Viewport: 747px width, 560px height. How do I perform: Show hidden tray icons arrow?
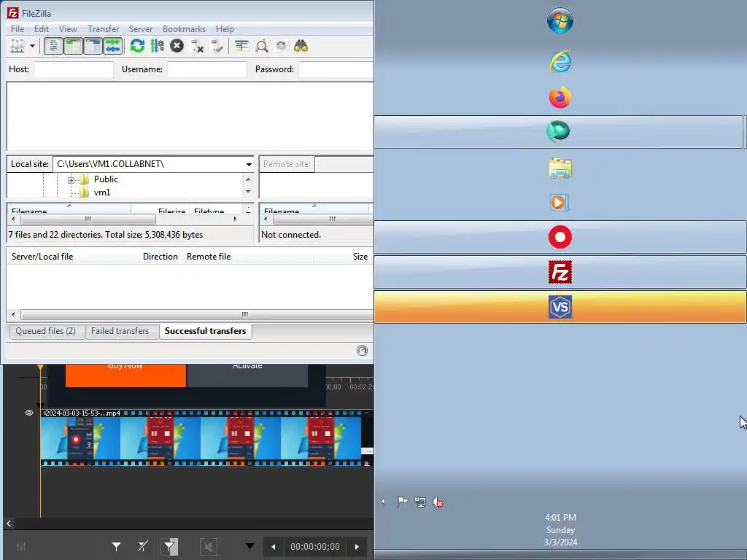tap(383, 502)
